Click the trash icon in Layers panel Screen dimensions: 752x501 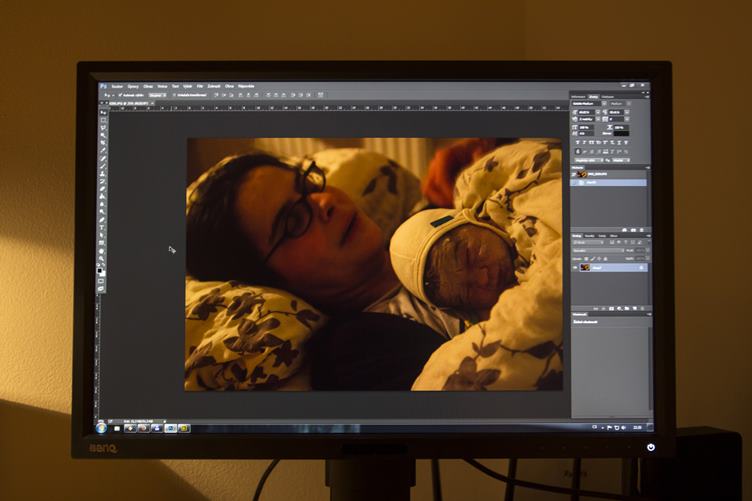coord(642,309)
